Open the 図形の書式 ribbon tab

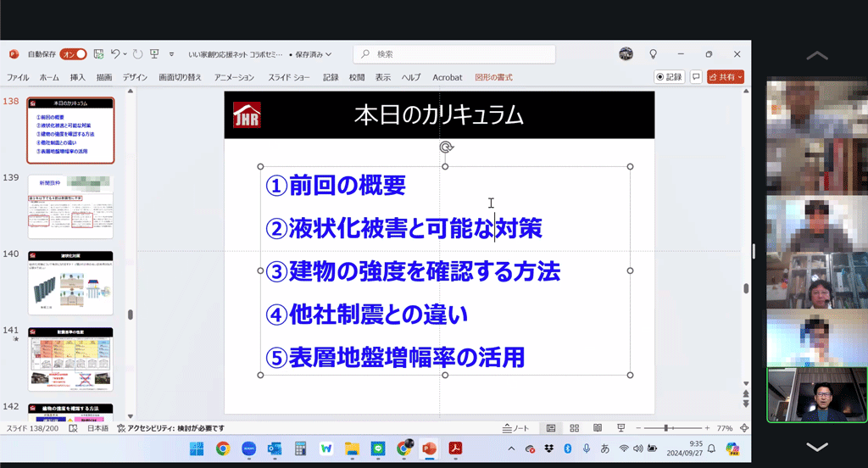pos(493,77)
